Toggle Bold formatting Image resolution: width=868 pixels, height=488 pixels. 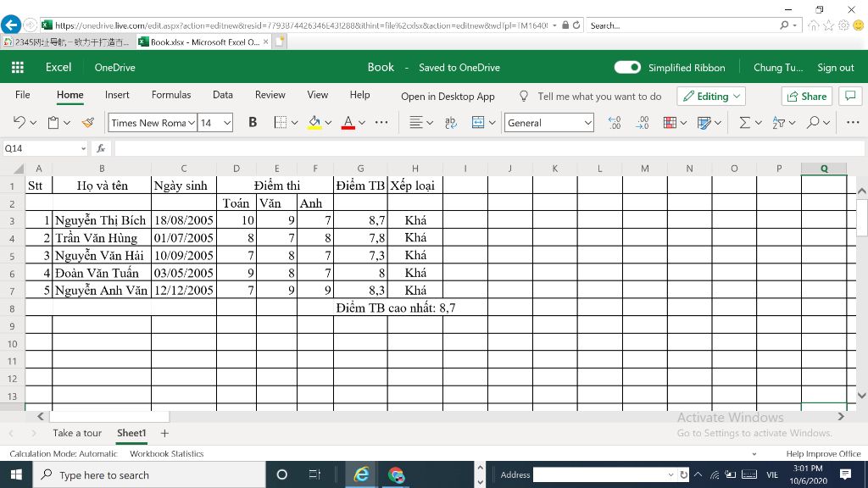(253, 122)
